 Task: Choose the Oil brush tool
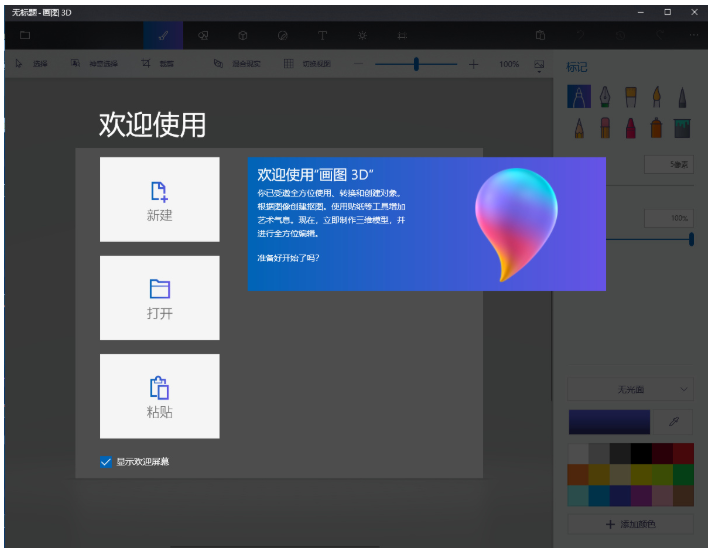coord(631,96)
